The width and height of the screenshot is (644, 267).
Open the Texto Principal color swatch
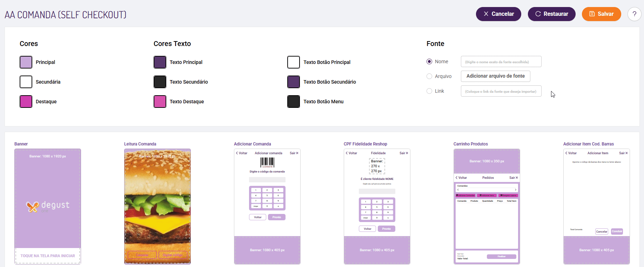[160, 62]
